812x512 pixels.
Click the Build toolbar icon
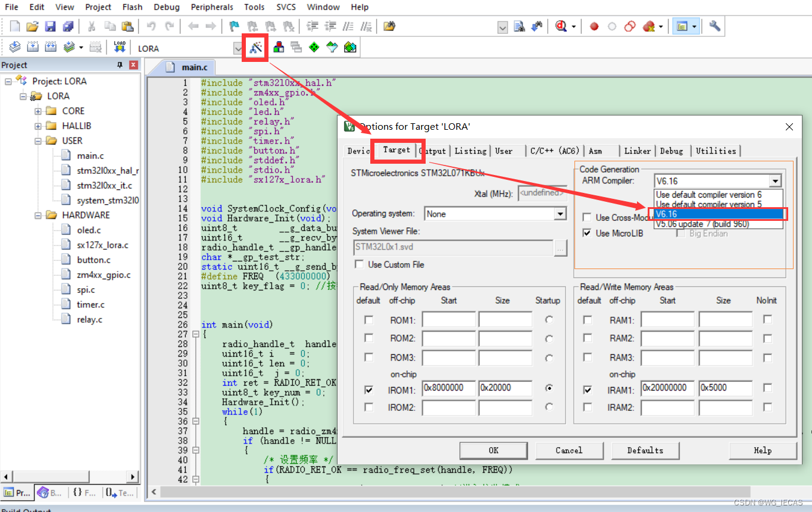coord(33,46)
